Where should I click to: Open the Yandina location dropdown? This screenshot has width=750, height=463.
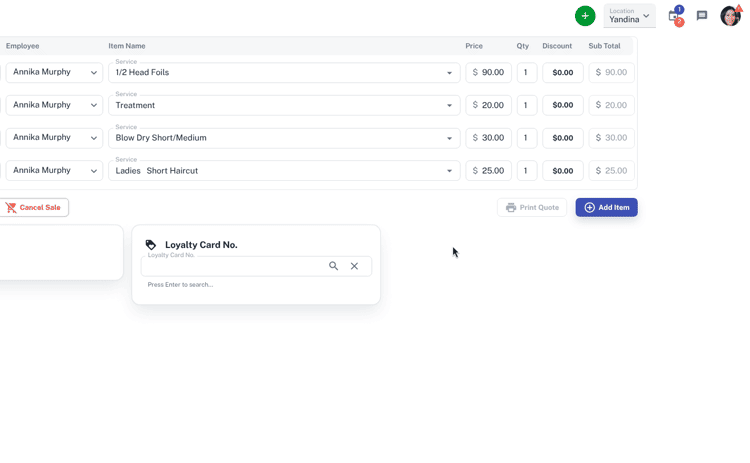[629, 16]
